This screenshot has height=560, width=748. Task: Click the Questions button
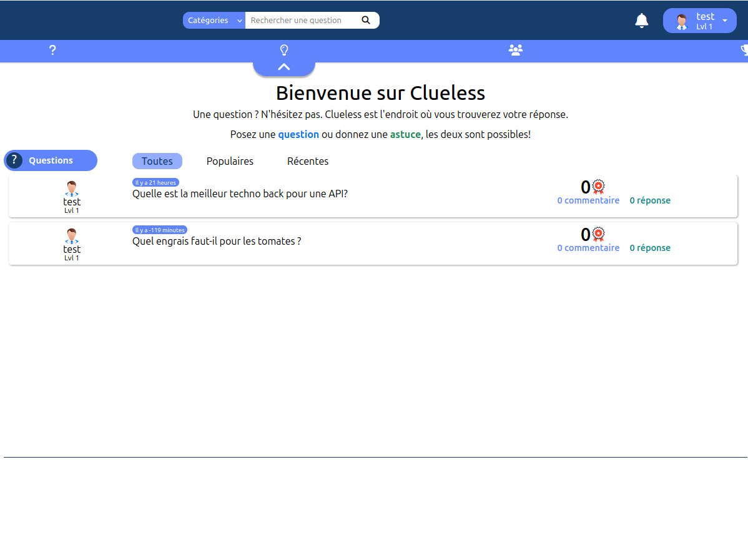coord(51,160)
